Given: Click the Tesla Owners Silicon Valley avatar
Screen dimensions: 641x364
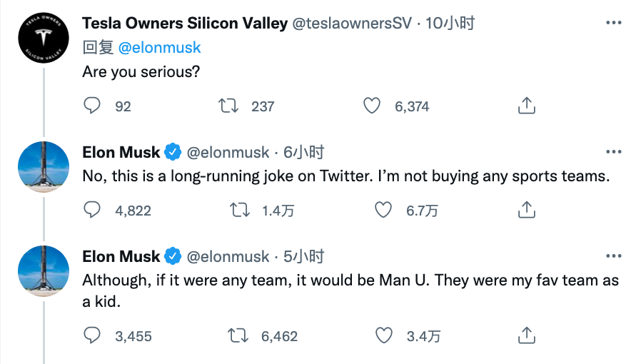Looking at the screenshot, I should 43,39.
